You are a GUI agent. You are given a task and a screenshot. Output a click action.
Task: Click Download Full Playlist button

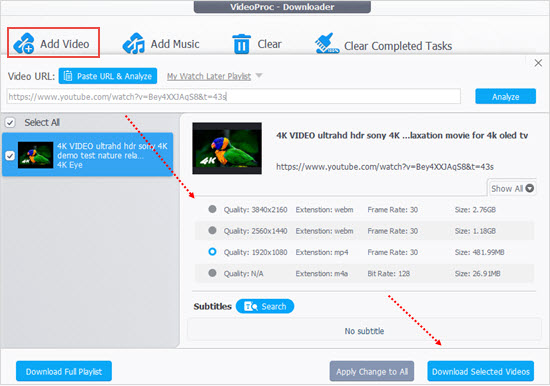coord(64,371)
